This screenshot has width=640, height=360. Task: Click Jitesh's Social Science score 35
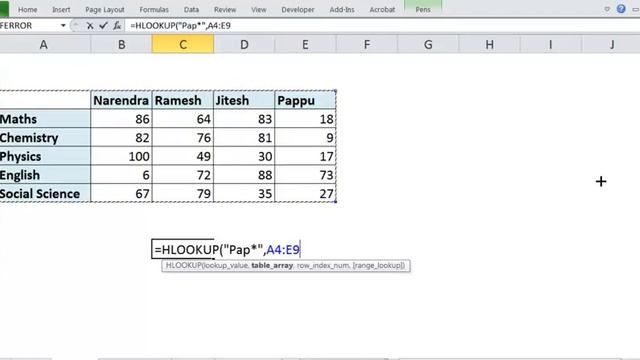pyautogui.click(x=244, y=193)
